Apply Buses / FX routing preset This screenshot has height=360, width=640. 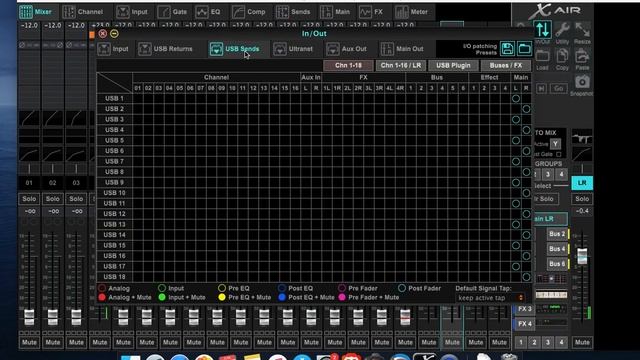[x=506, y=65]
